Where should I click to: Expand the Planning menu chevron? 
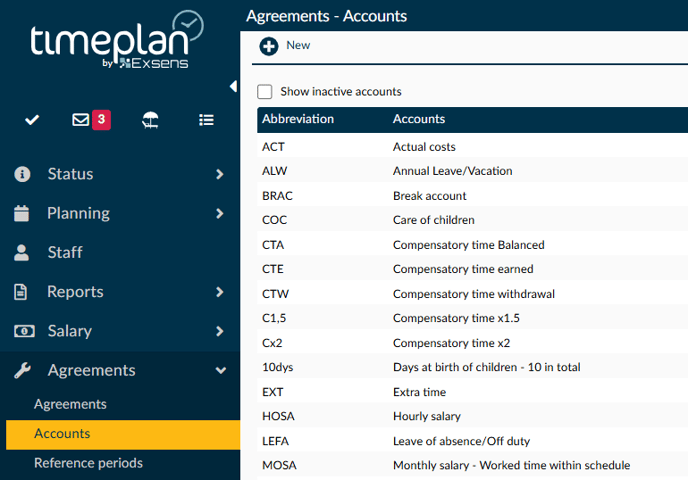coord(220,214)
